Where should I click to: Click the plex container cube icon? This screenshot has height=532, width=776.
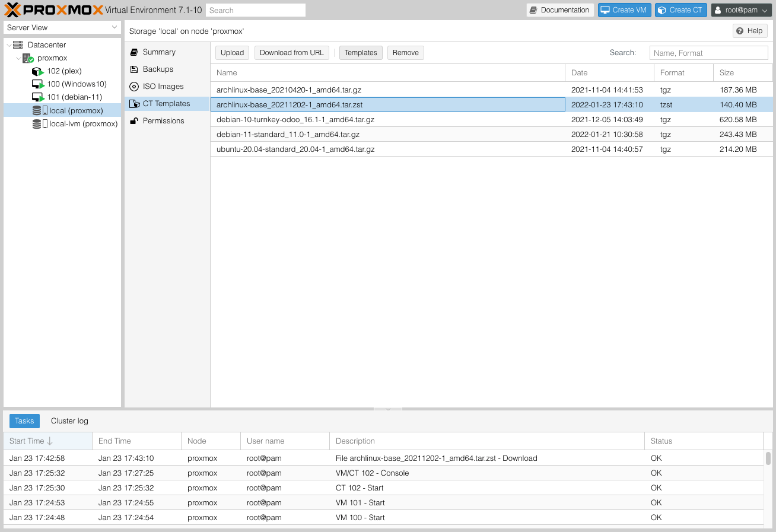[37, 71]
